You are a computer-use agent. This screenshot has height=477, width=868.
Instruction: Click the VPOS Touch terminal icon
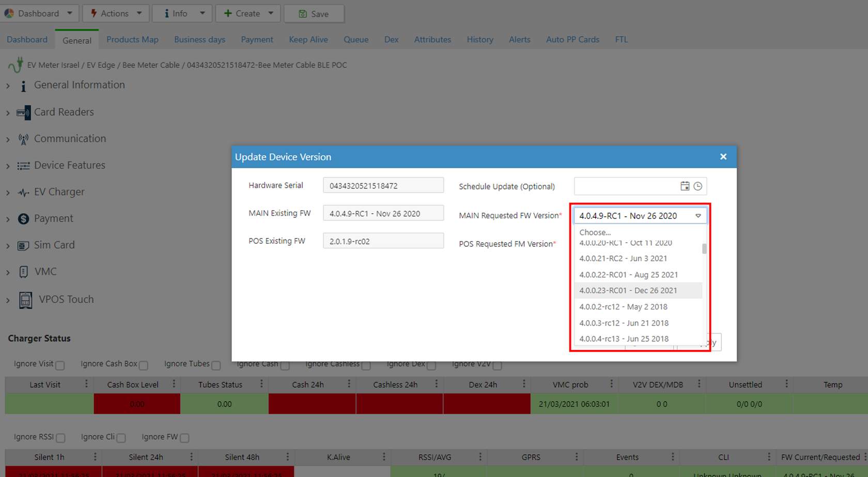coord(25,300)
